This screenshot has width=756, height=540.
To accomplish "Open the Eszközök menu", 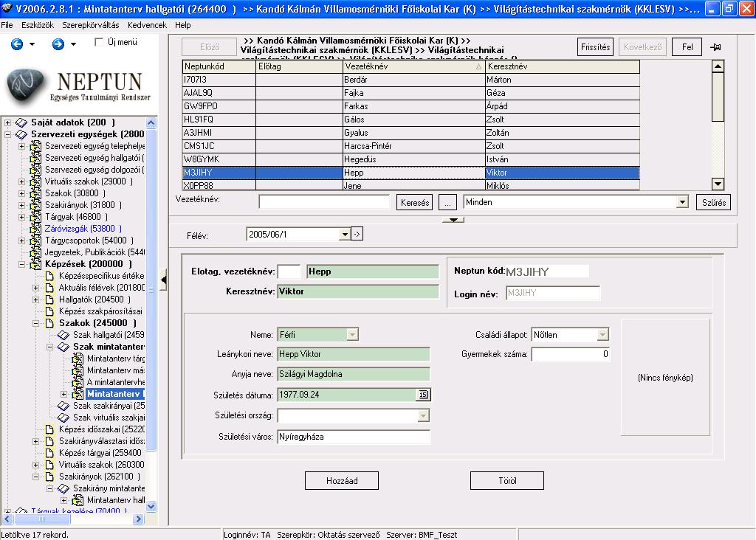I will pyautogui.click(x=38, y=25).
